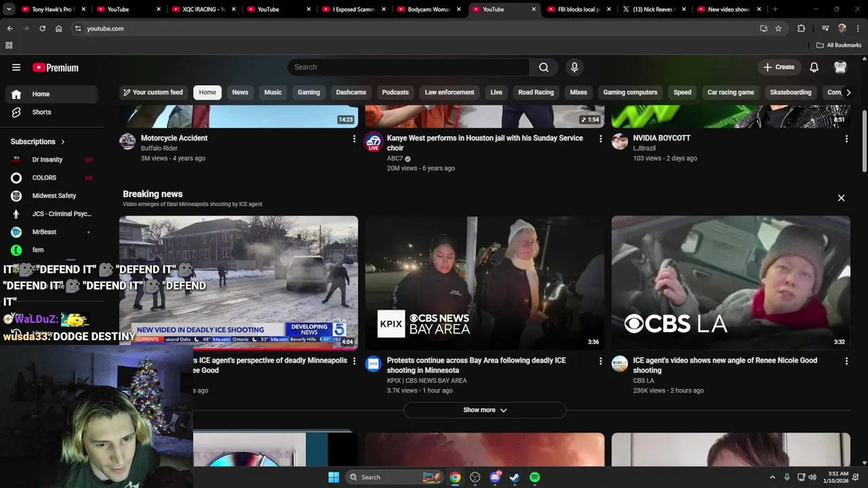
Task: Bookmark this page with star icon
Action: 778,28
